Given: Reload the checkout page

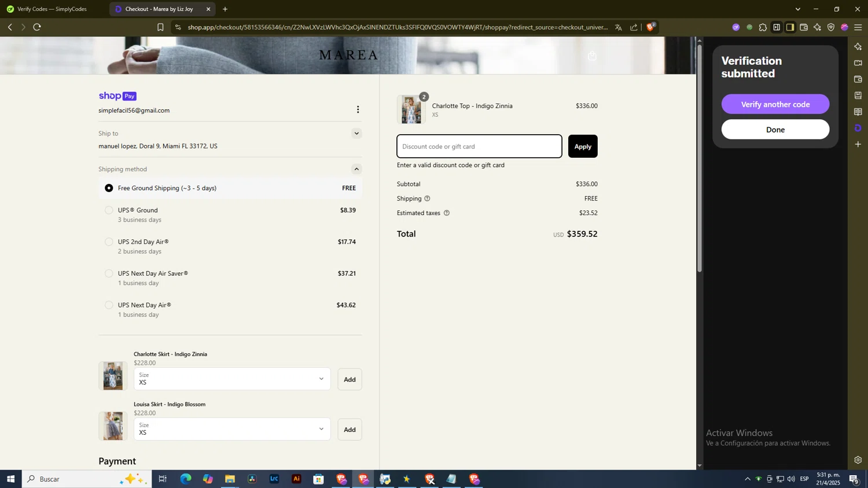Looking at the screenshot, I should point(37,27).
